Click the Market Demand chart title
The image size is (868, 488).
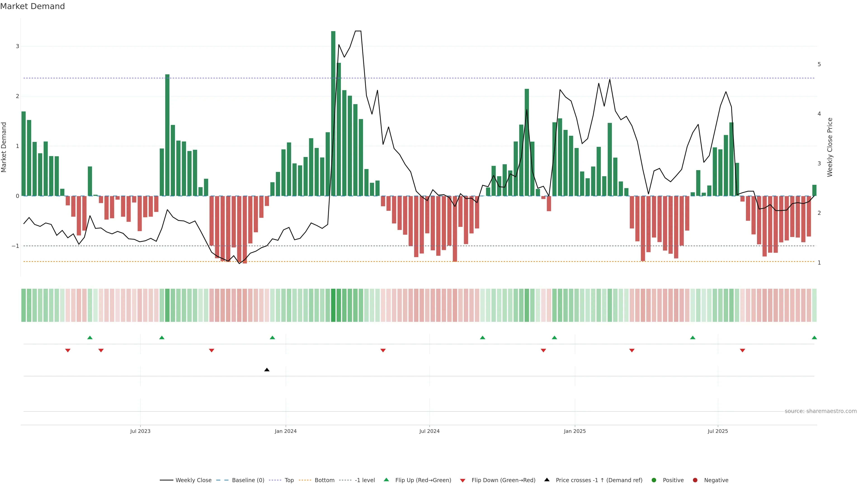33,6
